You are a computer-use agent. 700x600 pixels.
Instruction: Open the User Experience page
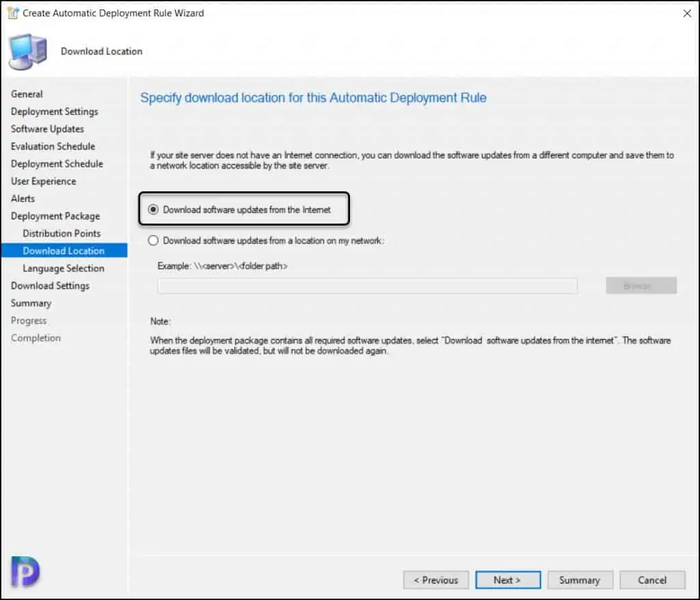point(43,181)
